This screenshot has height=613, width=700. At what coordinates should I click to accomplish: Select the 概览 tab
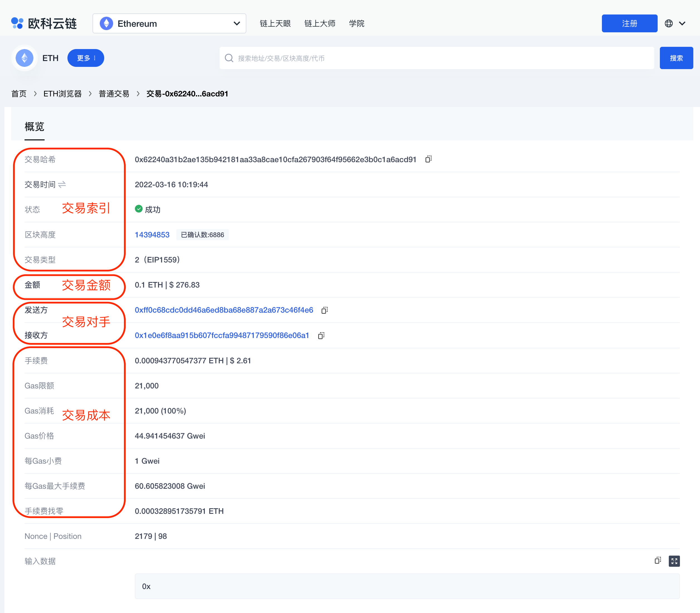(34, 127)
